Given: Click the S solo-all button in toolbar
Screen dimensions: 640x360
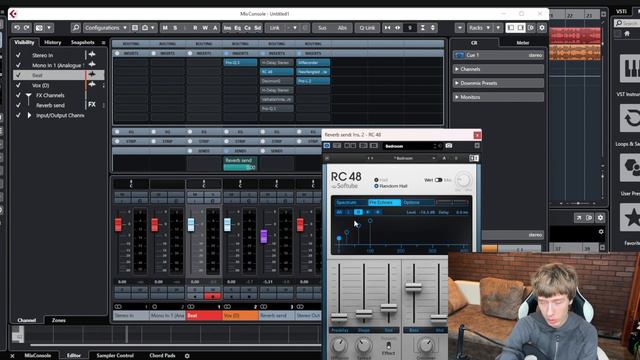Looking at the screenshot, I should pyautogui.click(x=175, y=28).
